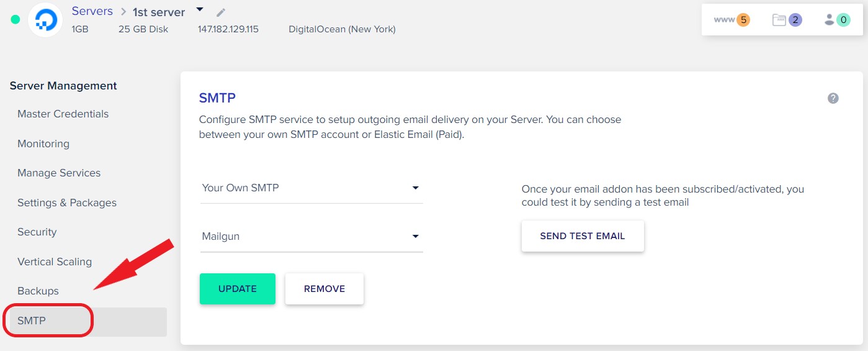This screenshot has height=351, width=868.
Task: Open the Mailgun provider dropdown
Action: [311, 236]
